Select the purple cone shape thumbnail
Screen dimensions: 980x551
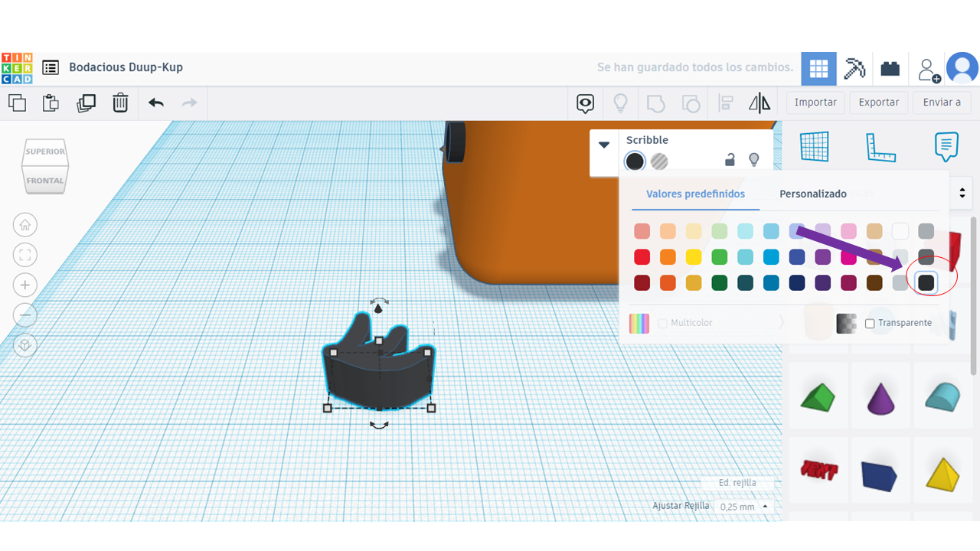pos(880,398)
